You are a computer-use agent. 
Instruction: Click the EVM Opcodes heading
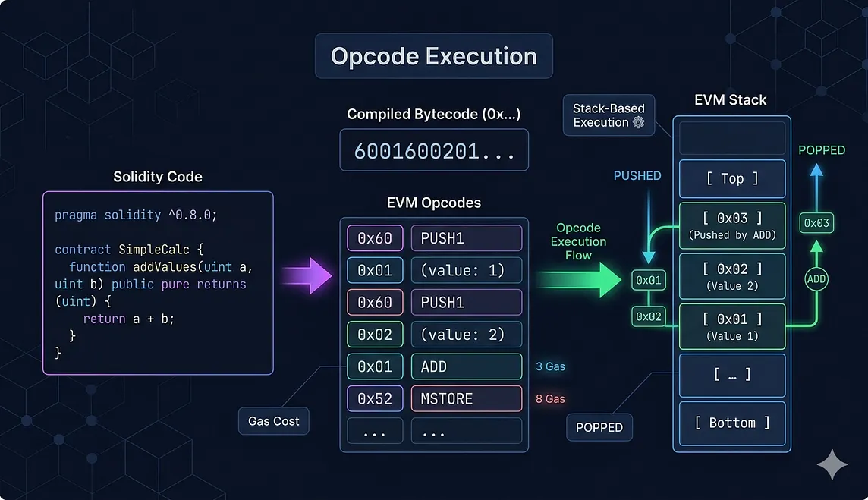click(433, 203)
